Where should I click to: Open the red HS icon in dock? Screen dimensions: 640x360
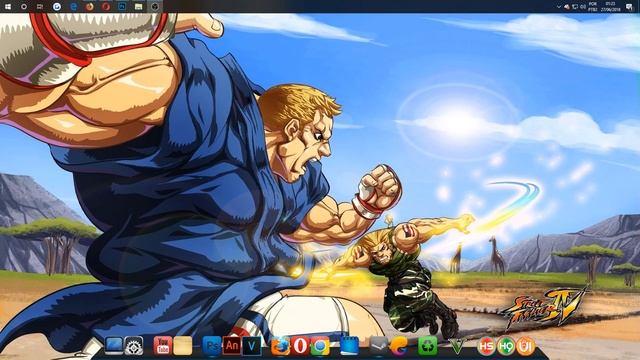[x=486, y=346]
